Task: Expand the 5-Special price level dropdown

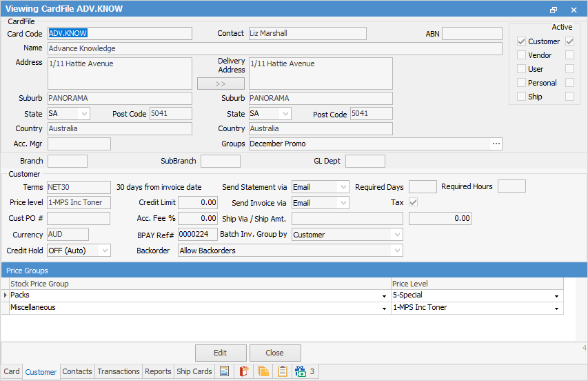Action: click(x=557, y=296)
